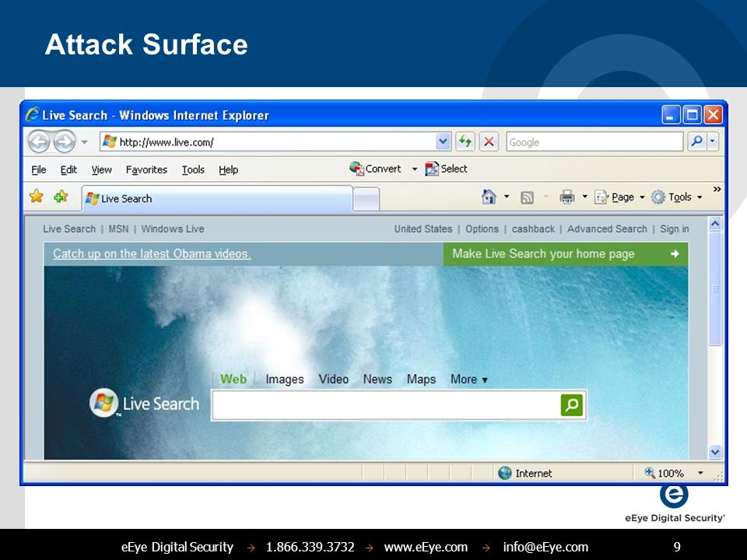Click the Options link
Image resolution: width=747 pixels, height=560 pixels.
[482, 229]
